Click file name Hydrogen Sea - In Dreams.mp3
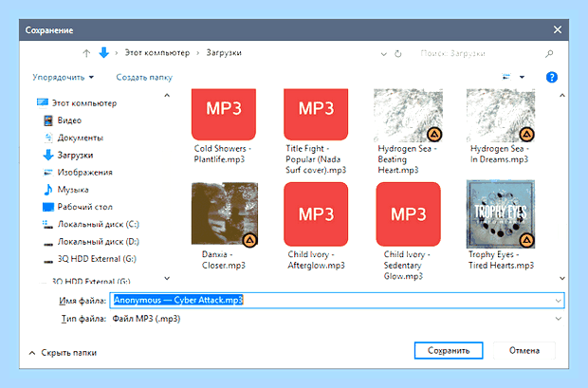 tap(499, 154)
